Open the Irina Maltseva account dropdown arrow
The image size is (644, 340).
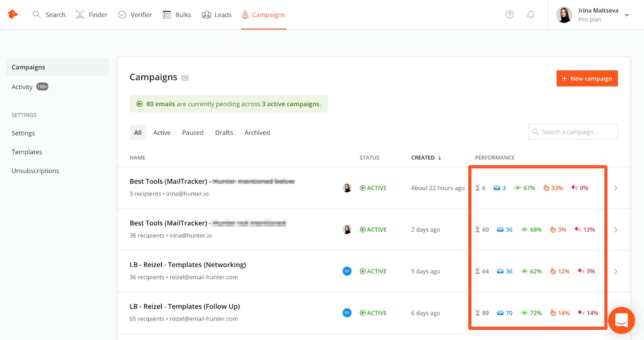click(627, 15)
